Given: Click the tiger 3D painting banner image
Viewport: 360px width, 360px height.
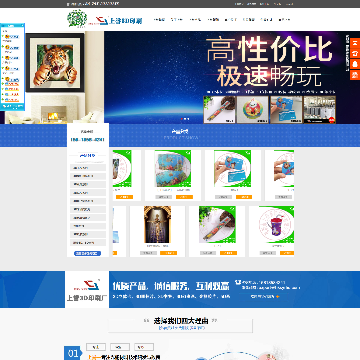Looking at the screenshot, I should point(55,62).
